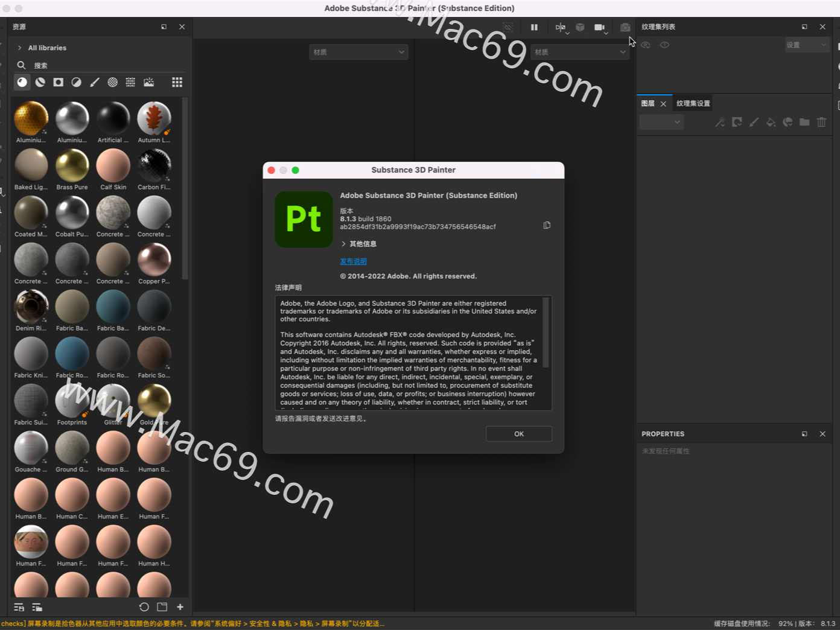Click the fill bucket icon in layers panel

[x=771, y=122]
